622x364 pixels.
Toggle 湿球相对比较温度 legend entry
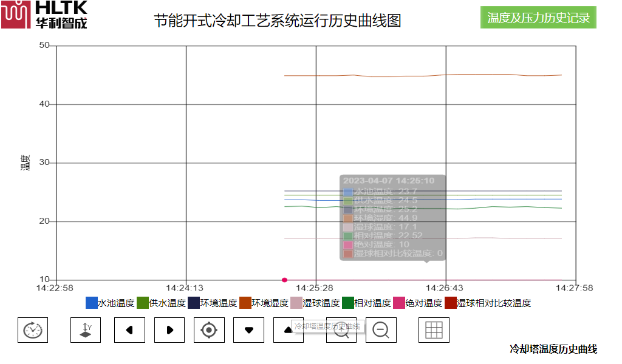coord(488,303)
